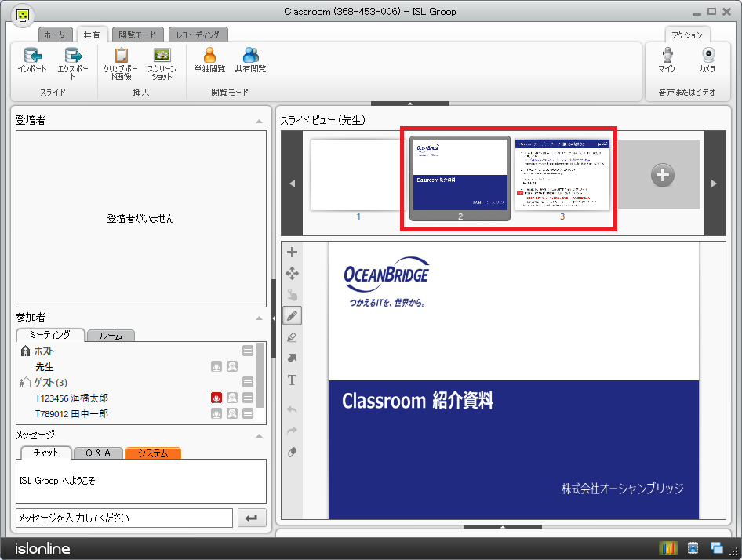Open the 共有 ribbon tab
Screen dimensions: 742x560
pos(92,35)
